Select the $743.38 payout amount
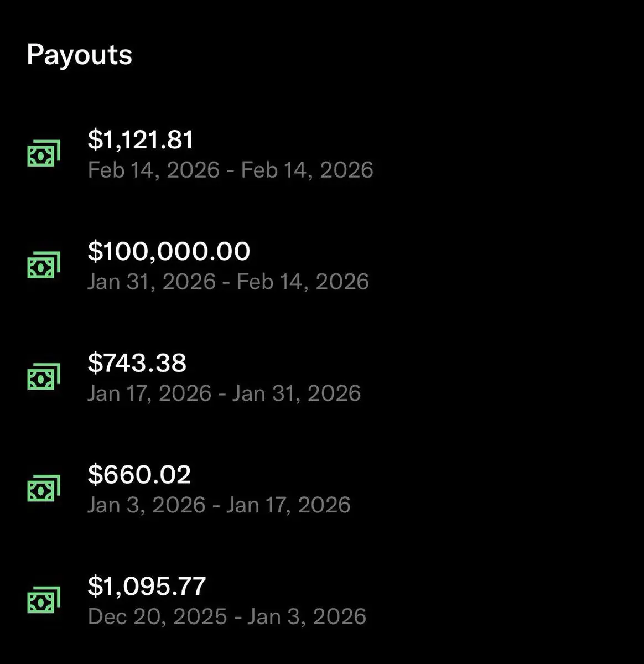Image resolution: width=644 pixels, height=664 pixels. point(137,362)
